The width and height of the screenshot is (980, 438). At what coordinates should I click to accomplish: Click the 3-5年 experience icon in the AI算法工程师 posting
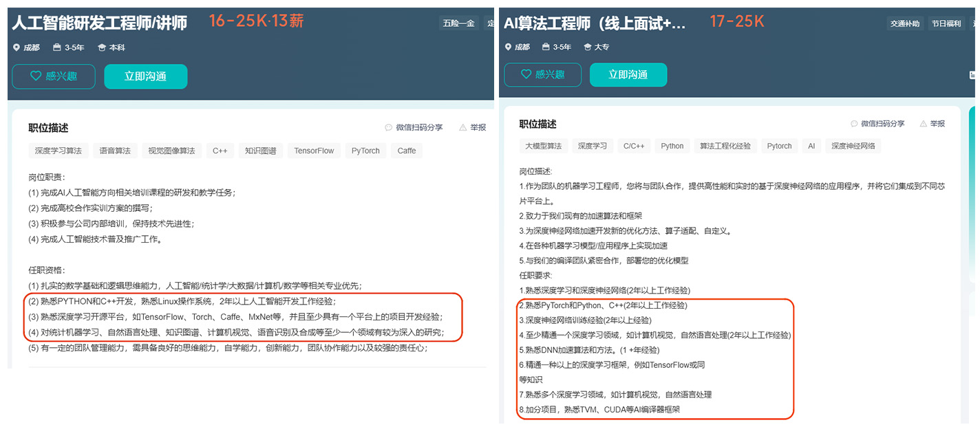tap(546, 47)
